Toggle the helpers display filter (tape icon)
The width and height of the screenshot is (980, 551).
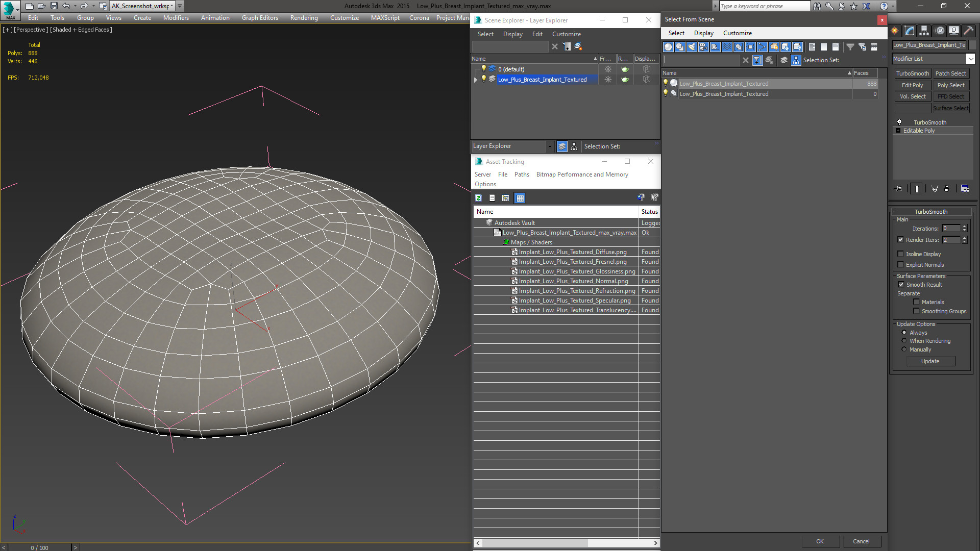[715, 47]
